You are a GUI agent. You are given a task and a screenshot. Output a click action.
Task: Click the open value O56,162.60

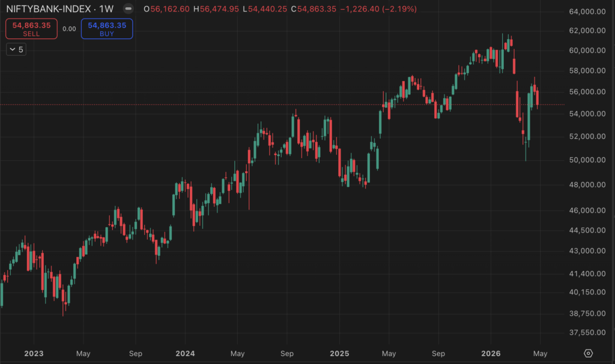point(167,9)
